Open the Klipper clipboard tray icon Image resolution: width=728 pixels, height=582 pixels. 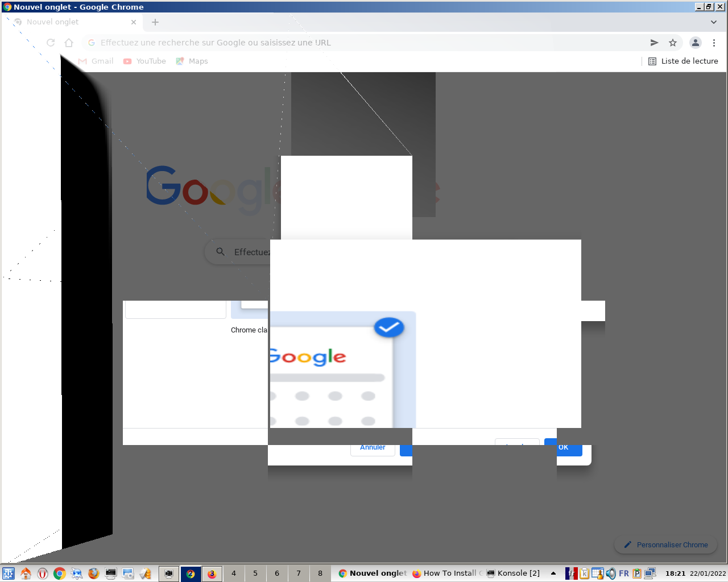(x=584, y=573)
